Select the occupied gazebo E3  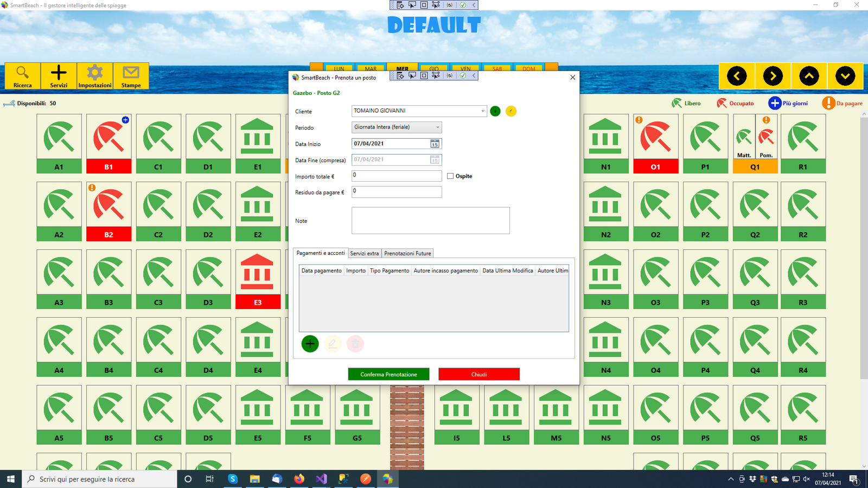tap(258, 279)
